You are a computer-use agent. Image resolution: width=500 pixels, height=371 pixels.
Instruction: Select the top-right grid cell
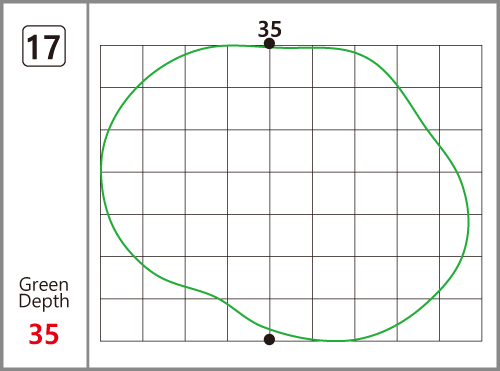click(461, 66)
